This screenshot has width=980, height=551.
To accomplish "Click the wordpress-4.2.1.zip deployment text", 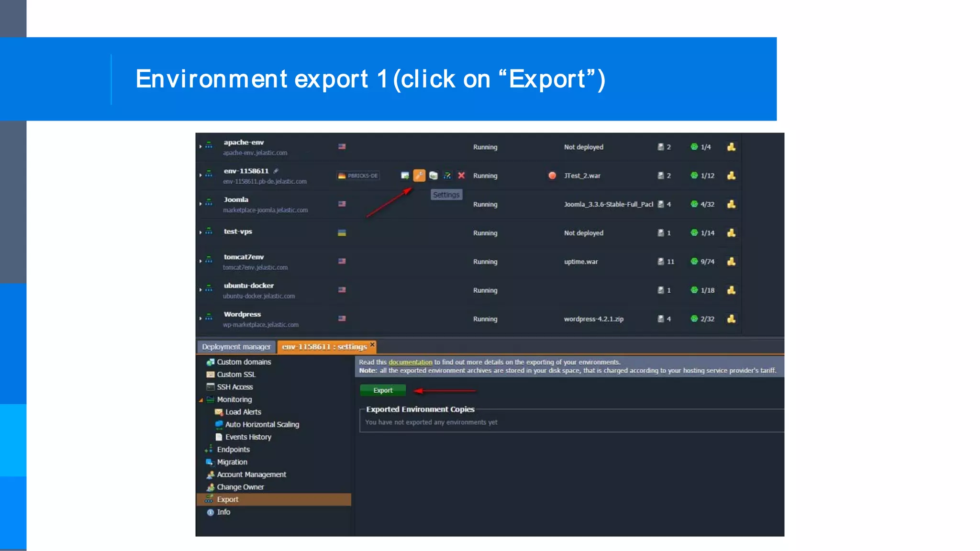I will pyautogui.click(x=593, y=319).
